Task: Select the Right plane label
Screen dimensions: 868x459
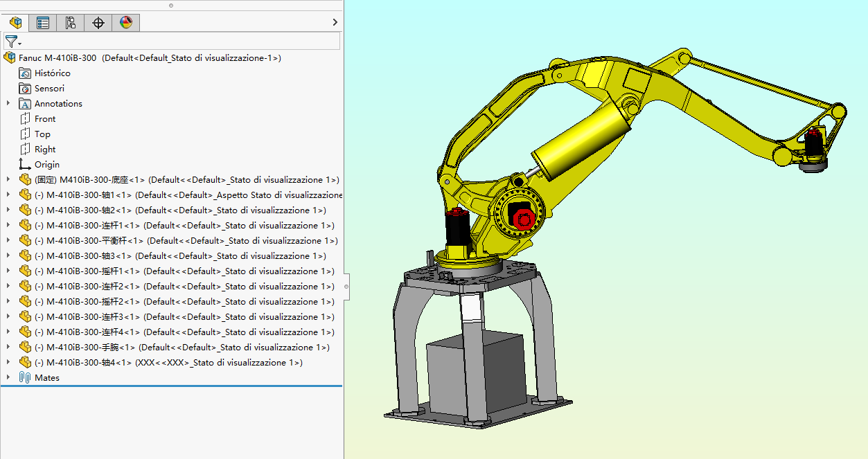Action: tap(45, 150)
